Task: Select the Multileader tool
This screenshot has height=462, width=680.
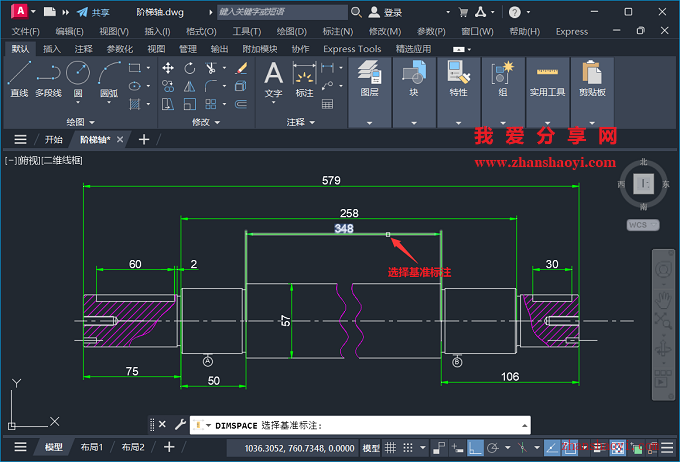Action: click(327, 86)
